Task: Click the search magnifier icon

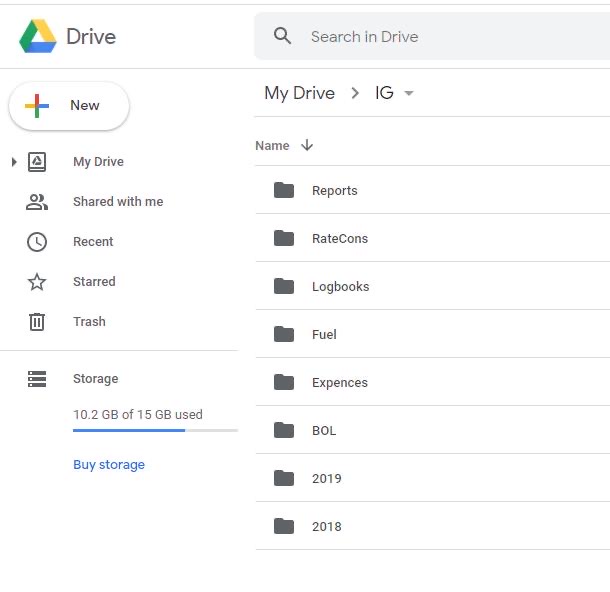Action: point(282,36)
